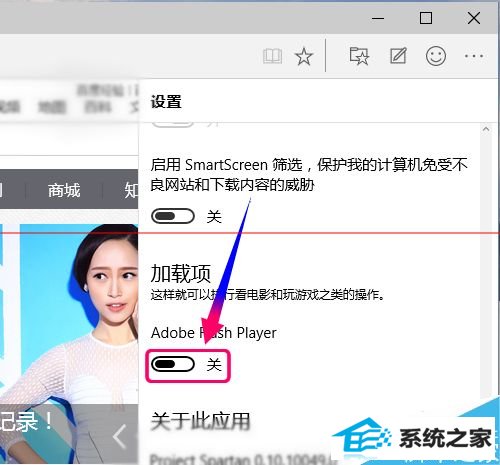Go to previous banner slide arrow
This screenshot has height=465, width=500.
120,437
